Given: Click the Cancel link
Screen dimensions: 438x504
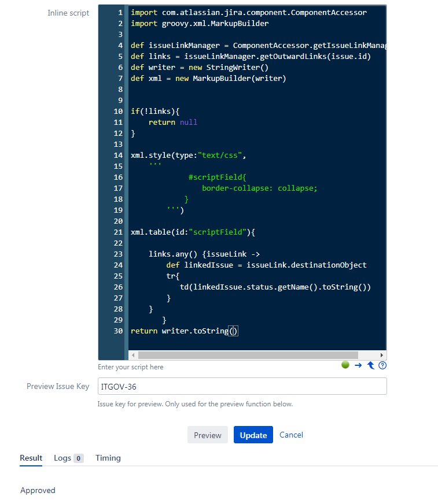Looking at the screenshot, I should [x=291, y=435].
